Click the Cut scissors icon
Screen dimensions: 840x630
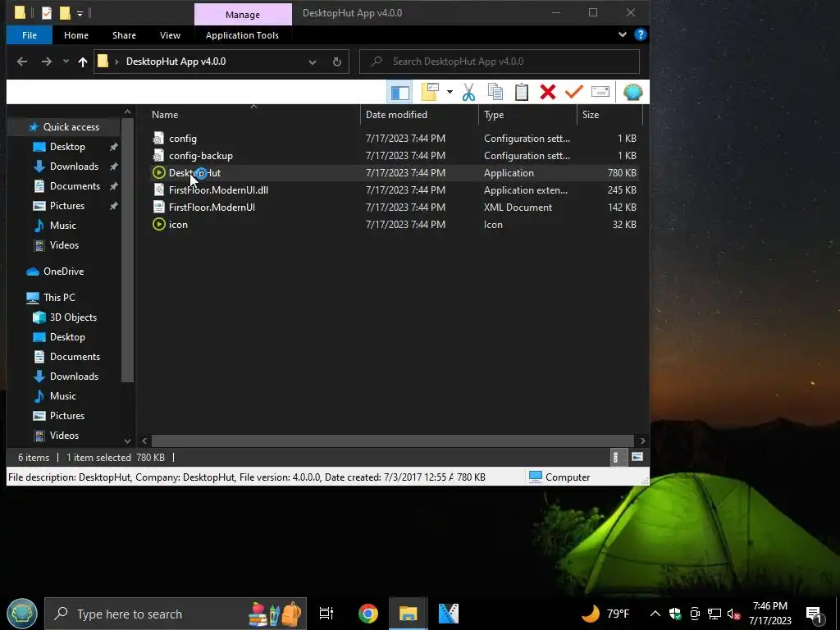coord(468,92)
